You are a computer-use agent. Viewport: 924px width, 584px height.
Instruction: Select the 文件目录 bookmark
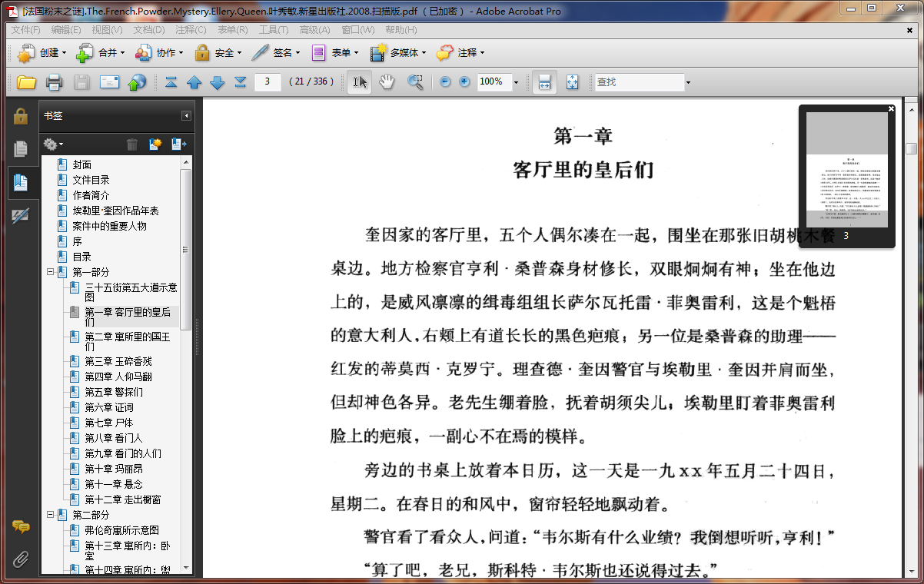pyautogui.click(x=91, y=180)
